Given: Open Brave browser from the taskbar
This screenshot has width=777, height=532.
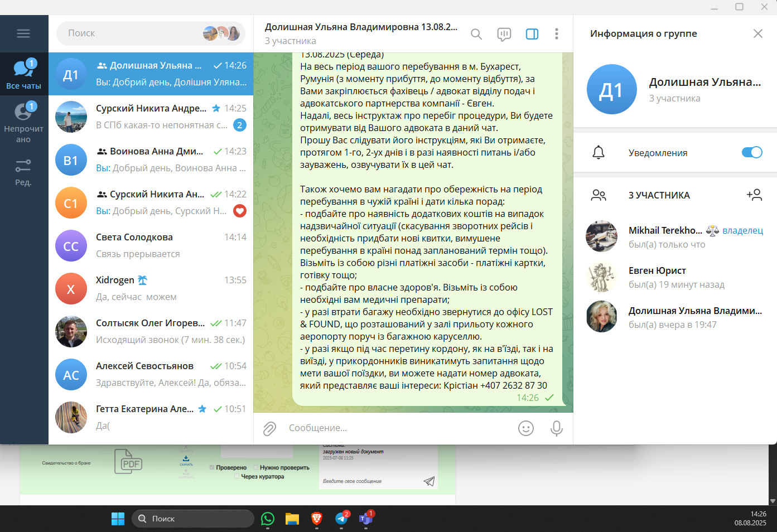Looking at the screenshot, I should coord(317,519).
